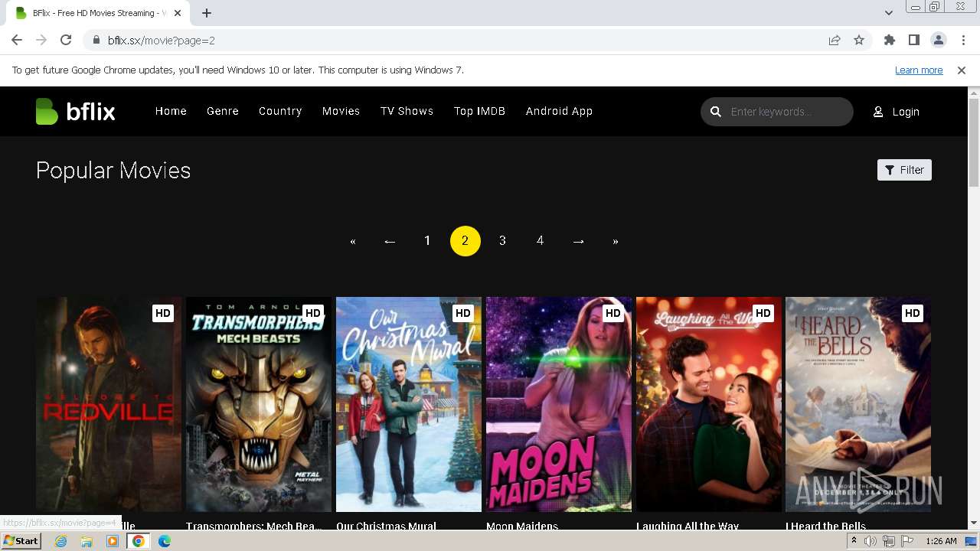980x551 pixels.
Task: Go to pagination page 3
Action: click(502, 241)
